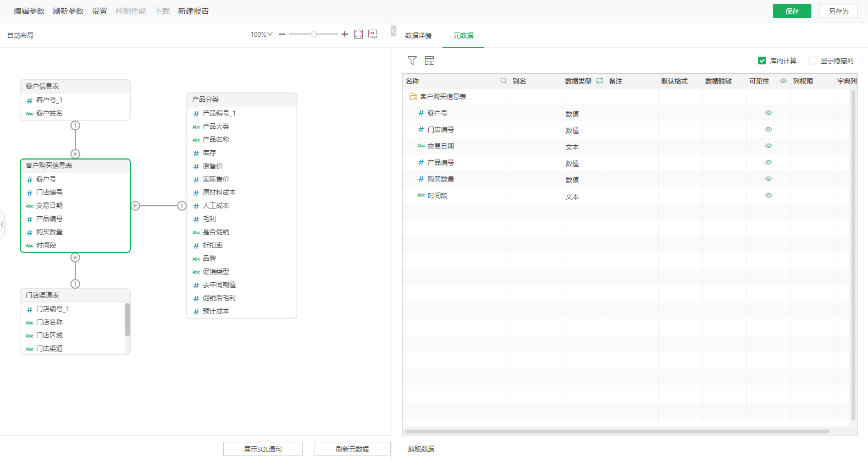Click the search icon in 名称 column header
The width and height of the screenshot is (868, 461).
point(504,81)
